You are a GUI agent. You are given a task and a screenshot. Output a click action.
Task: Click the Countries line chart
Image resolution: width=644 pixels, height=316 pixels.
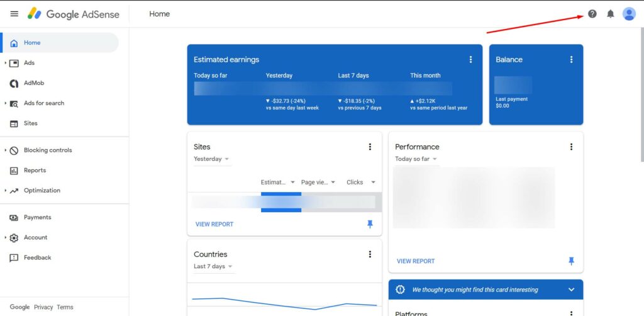click(x=284, y=303)
